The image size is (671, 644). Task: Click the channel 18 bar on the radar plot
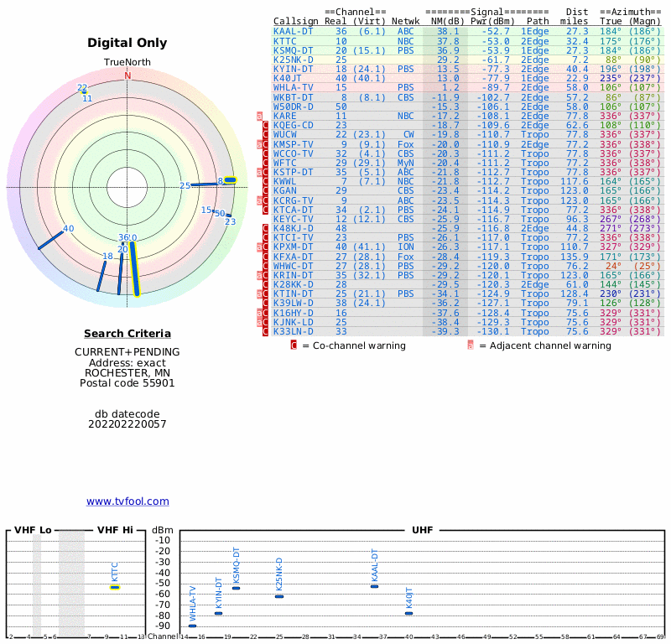pos(101,276)
